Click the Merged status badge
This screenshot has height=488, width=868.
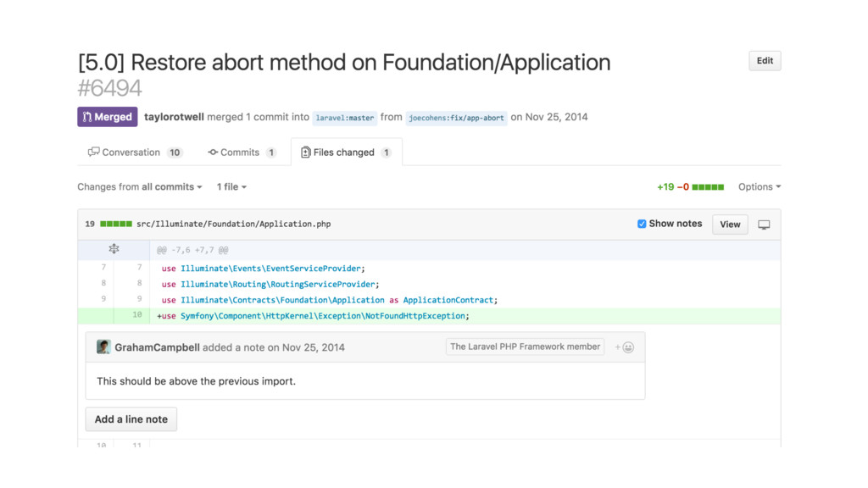pos(108,117)
